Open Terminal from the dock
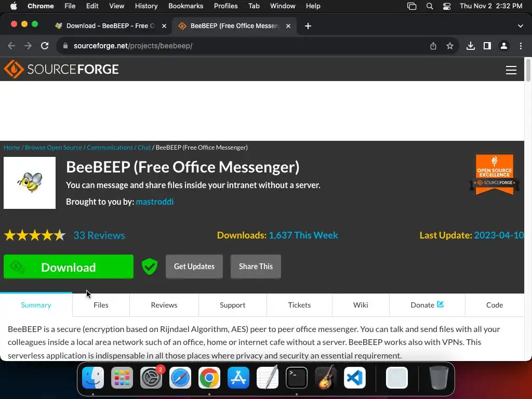The image size is (532, 399). [x=297, y=378]
